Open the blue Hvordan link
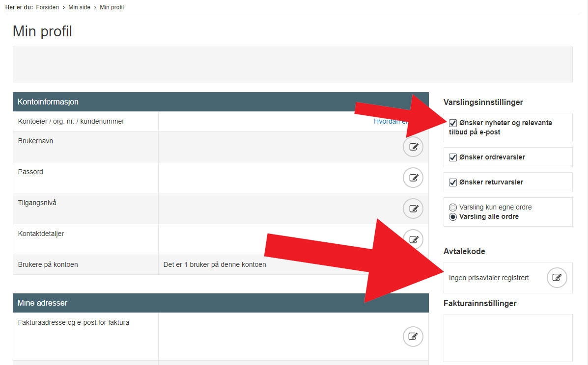Screen dimensions: 588x365 click(x=388, y=121)
